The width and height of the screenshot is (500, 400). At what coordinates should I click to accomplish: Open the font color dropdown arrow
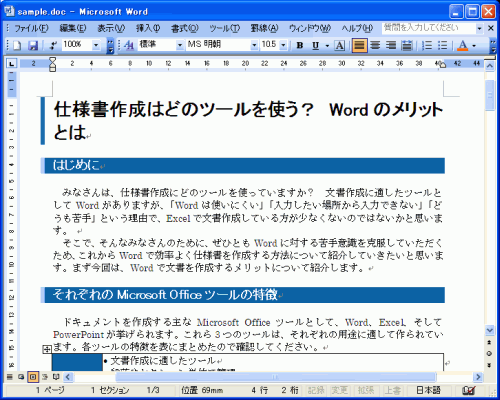(474, 46)
